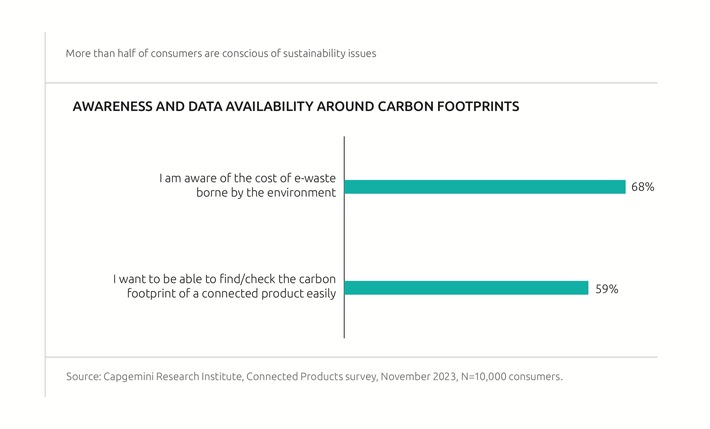Click 'November 2023' in the source note
The height and width of the screenshot is (429, 710).
click(418, 376)
